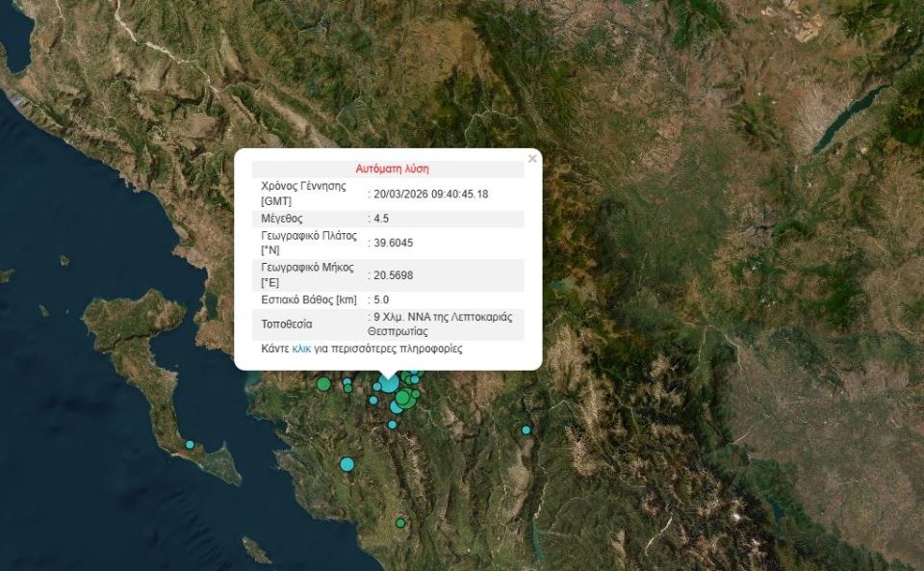Click the red 'Αυτόματη λύση' popup heading

392,169
